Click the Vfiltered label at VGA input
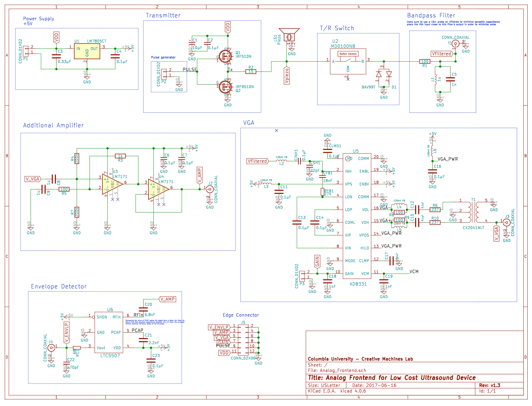The height and width of the screenshot is (406, 532). (258, 161)
